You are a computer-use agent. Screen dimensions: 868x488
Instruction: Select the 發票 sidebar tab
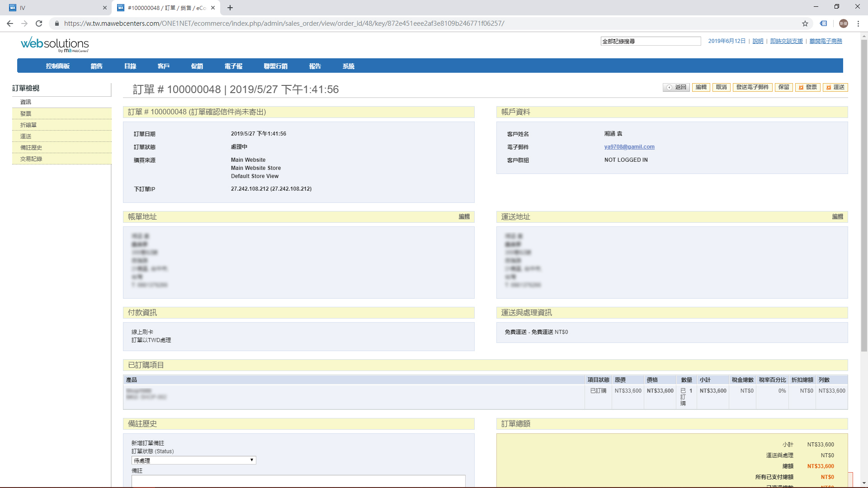click(62, 113)
